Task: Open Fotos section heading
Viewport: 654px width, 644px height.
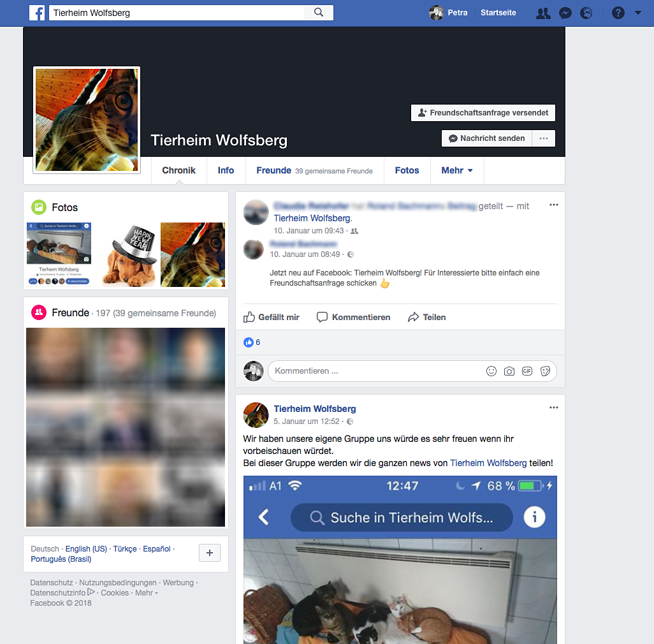Action: (64, 207)
